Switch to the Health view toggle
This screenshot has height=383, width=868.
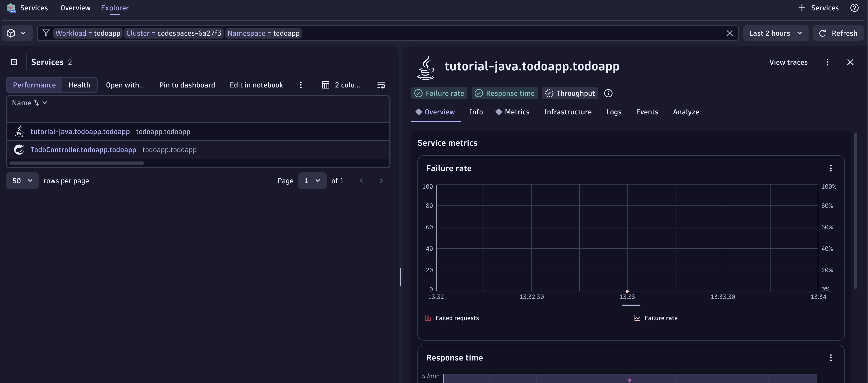(79, 85)
